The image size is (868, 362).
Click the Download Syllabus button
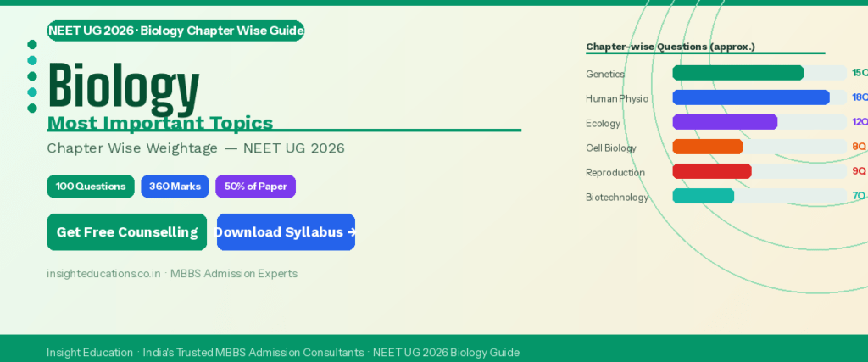pyautogui.click(x=286, y=232)
